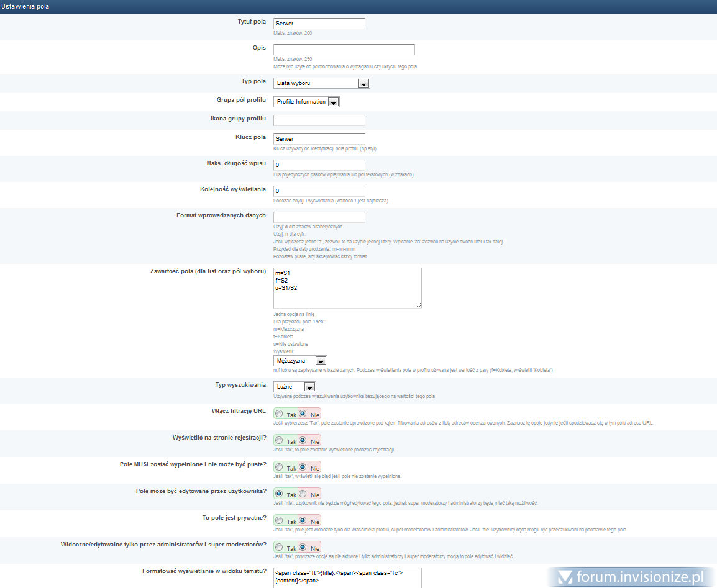Screen dimensions: 717x588
Task: Click the Ikona grupy profilu field
Action: pos(319,120)
